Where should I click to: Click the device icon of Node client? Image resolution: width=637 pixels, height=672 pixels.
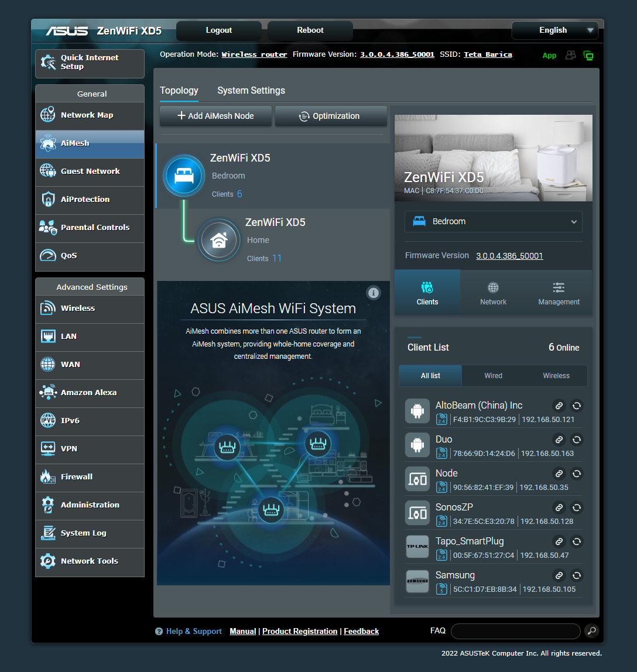pos(417,479)
